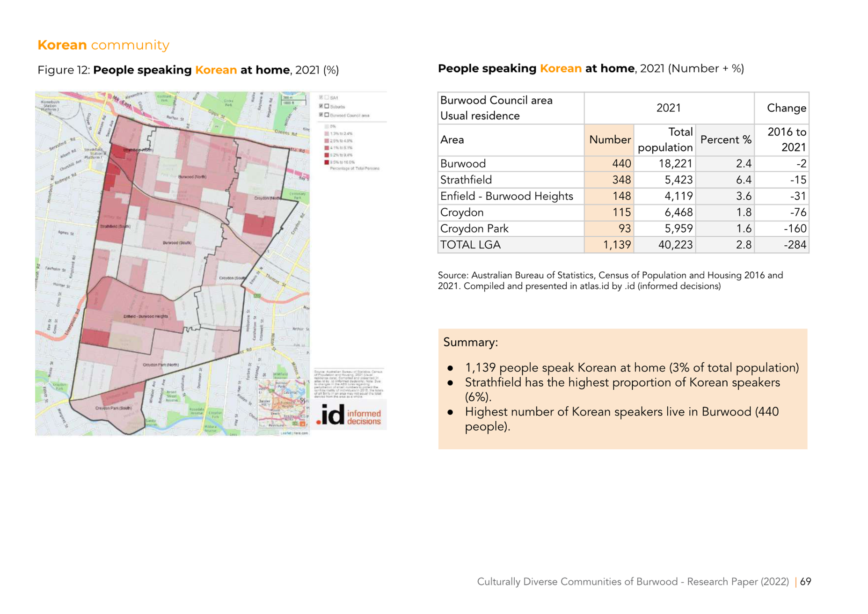Click the Croydon Park change cell '-160'
This screenshot has width=868, height=614.
tap(782, 229)
